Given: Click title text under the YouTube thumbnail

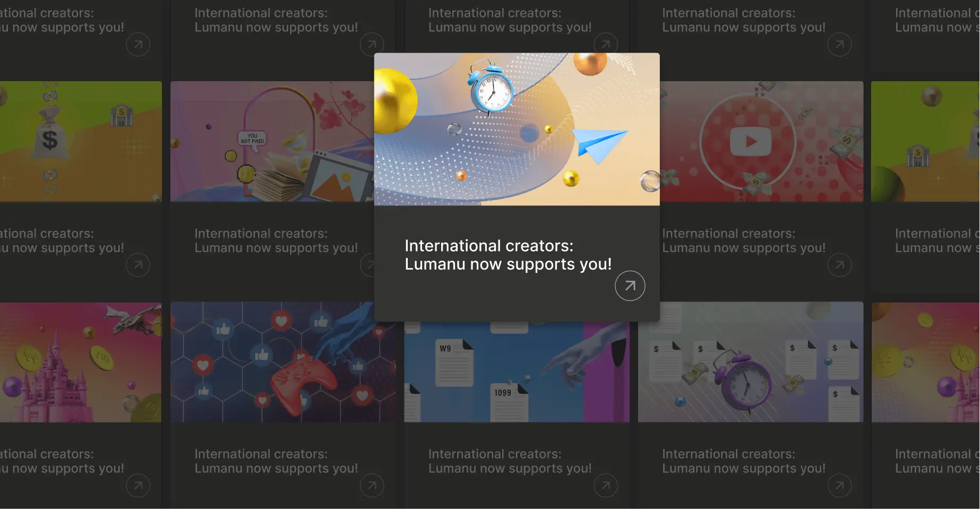Looking at the screenshot, I should click(743, 240).
